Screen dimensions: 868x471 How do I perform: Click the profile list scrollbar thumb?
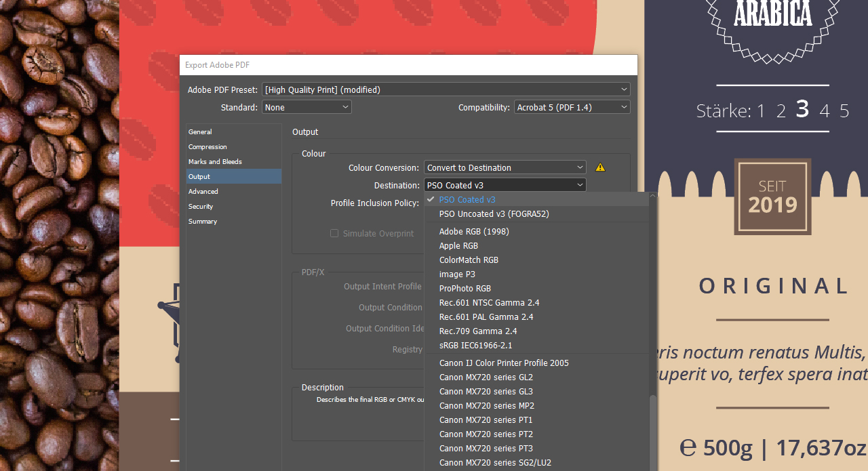(653, 433)
